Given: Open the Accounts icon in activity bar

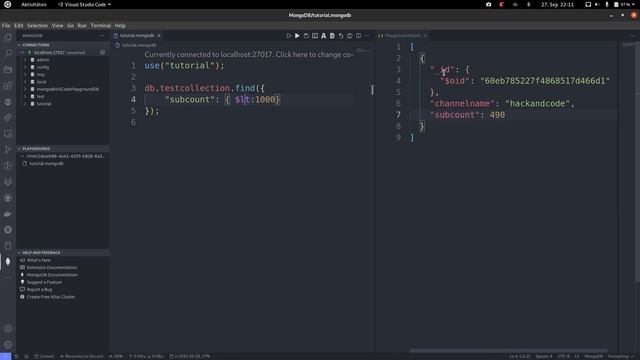Looking at the screenshot, I should 8,329.
